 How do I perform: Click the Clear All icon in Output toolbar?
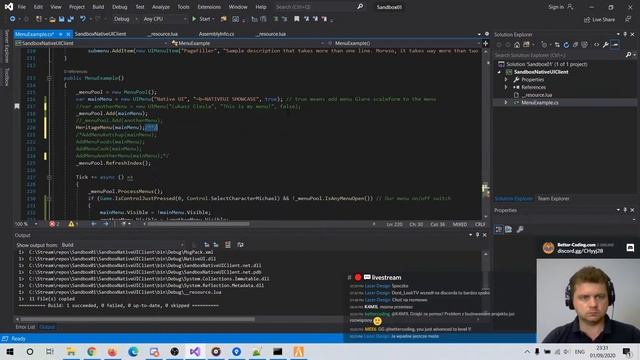coord(228,245)
